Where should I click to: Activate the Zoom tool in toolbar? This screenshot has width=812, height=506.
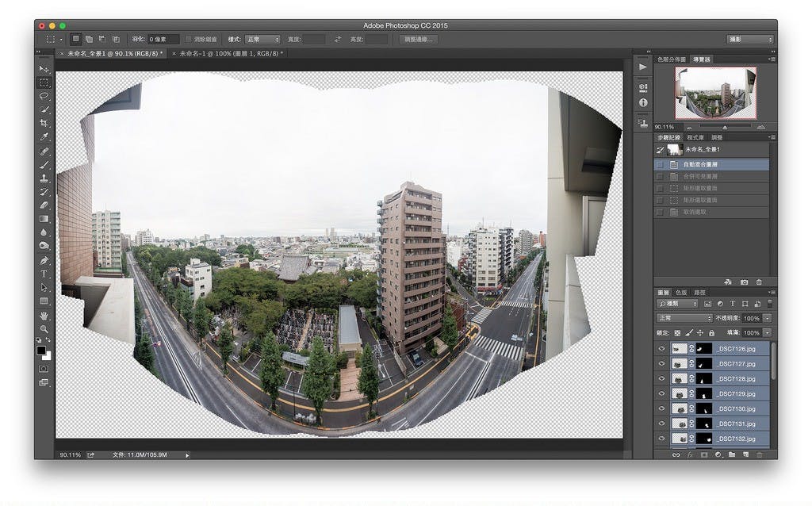tap(44, 328)
